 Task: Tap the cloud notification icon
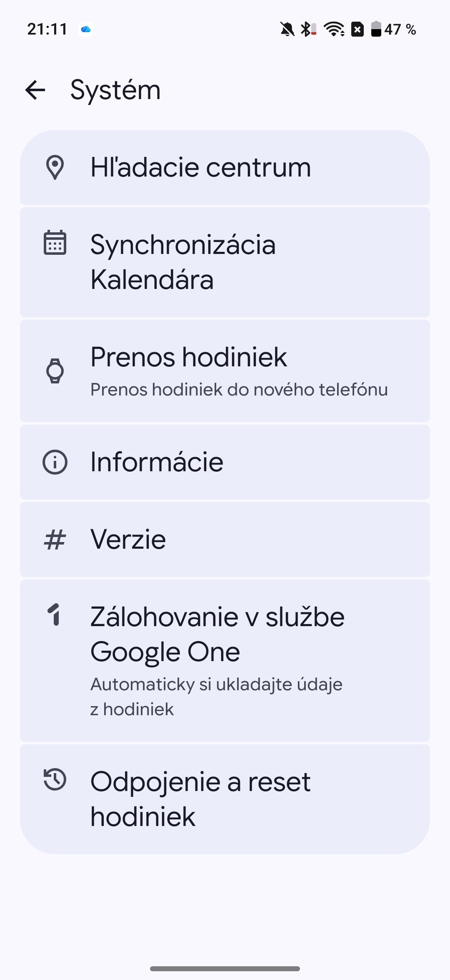click(86, 29)
